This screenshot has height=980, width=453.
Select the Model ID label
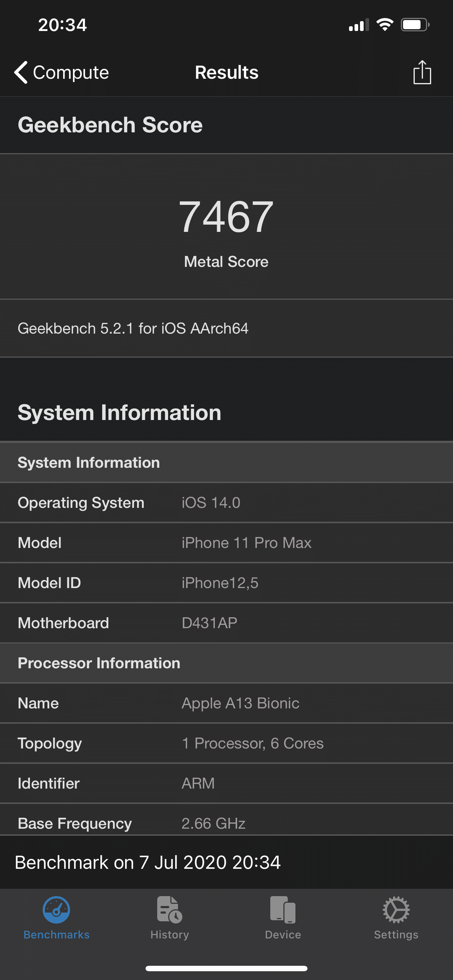[49, 583]
